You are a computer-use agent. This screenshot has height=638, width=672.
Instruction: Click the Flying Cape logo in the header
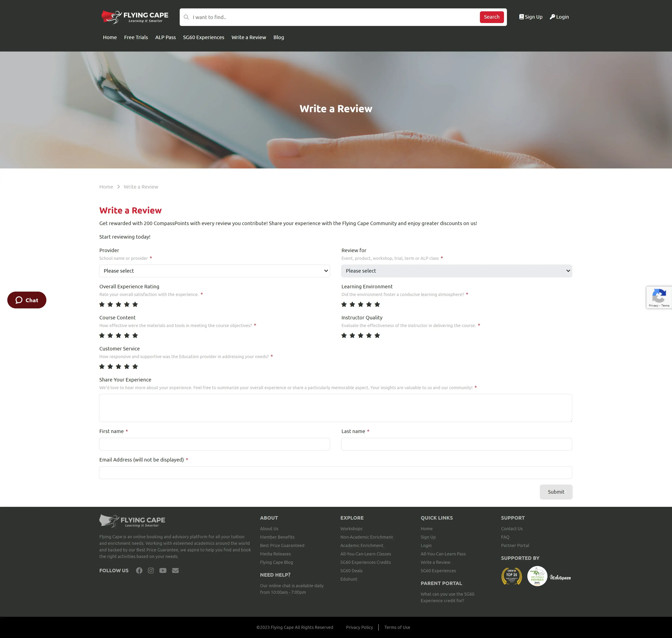click(x=135, y=17)
